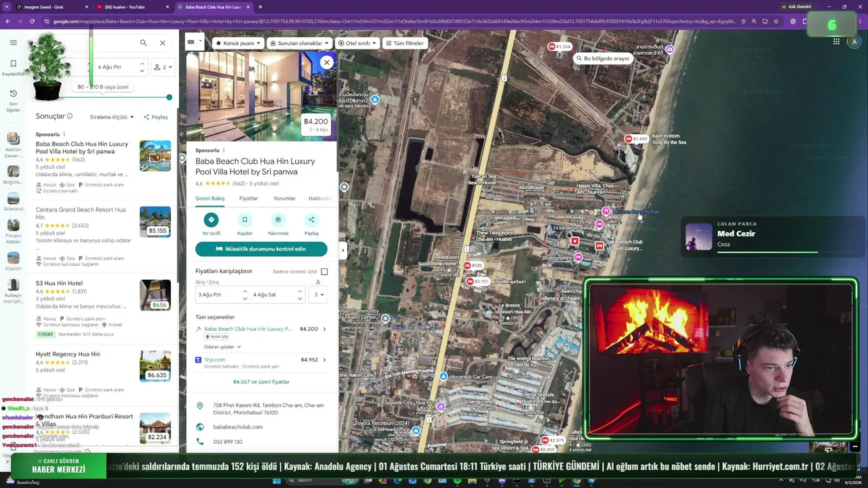Click Paylaş link beside Sıralama ölçütü
Screen dimensions: 868x488
[x=155, y=117]
